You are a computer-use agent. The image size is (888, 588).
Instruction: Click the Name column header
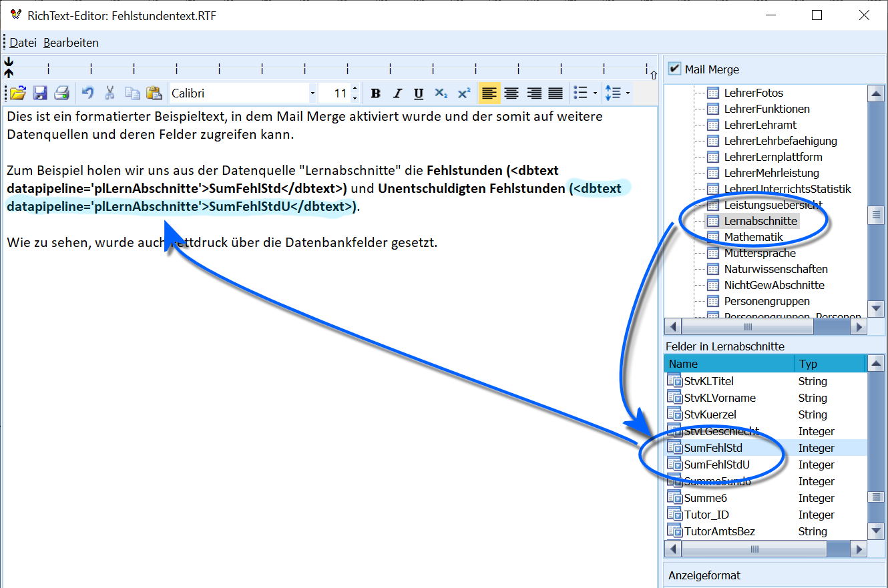pos(729,364)
